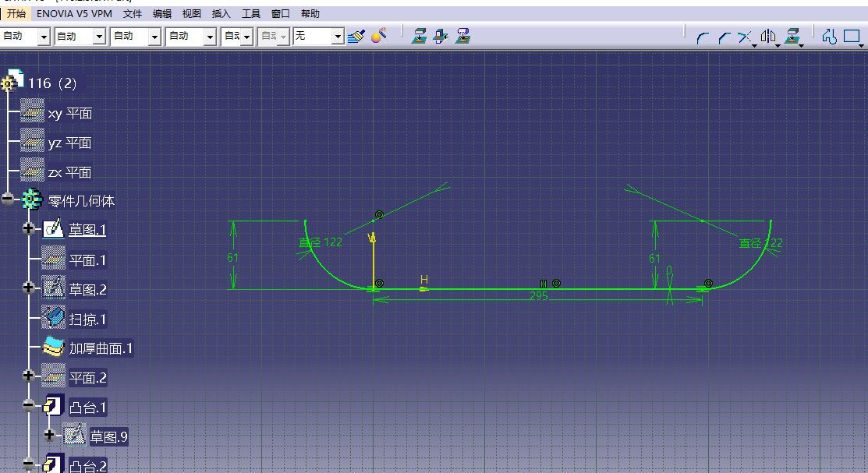
Task: Click the 凸台.1 pad icon in tree
Action: 54,407
